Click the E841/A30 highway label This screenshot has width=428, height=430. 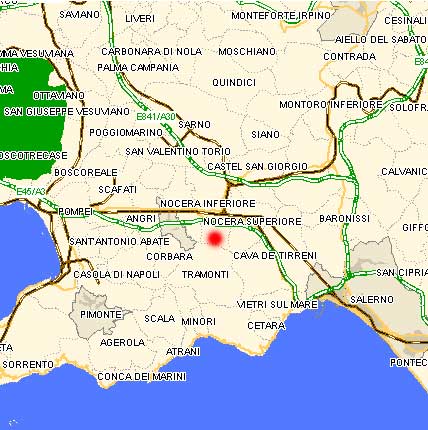point(156,117)
